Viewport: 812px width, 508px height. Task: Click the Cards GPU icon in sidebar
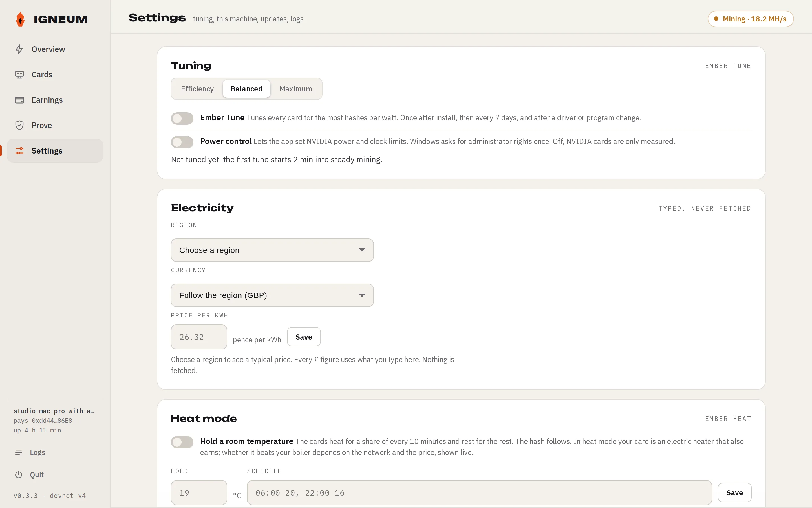tap(19, 75)
